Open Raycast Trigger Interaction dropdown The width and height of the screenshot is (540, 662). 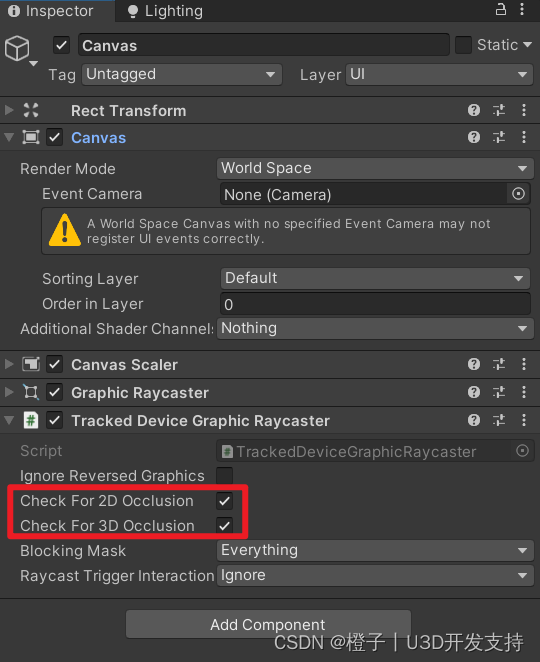point(375,575)
